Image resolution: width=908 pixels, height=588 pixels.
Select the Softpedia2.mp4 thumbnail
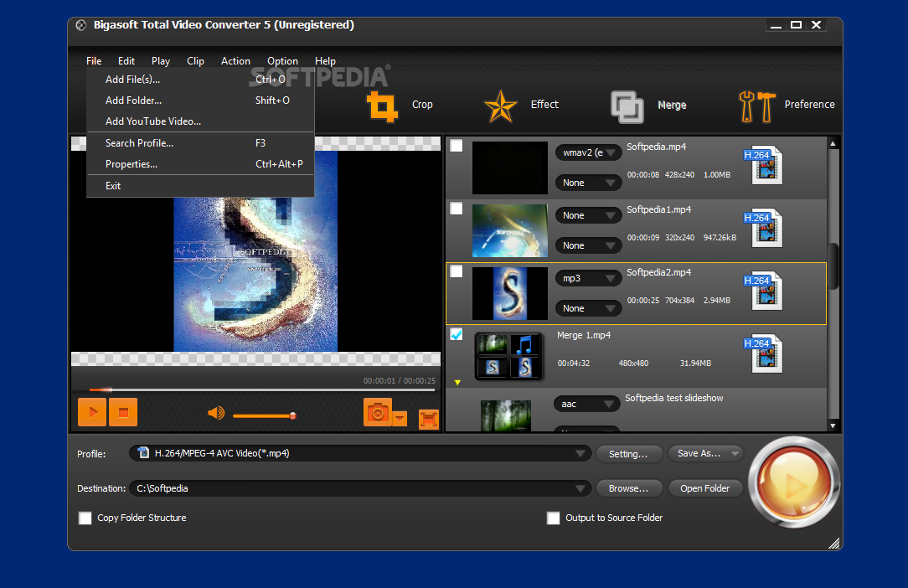pos(509,293)
